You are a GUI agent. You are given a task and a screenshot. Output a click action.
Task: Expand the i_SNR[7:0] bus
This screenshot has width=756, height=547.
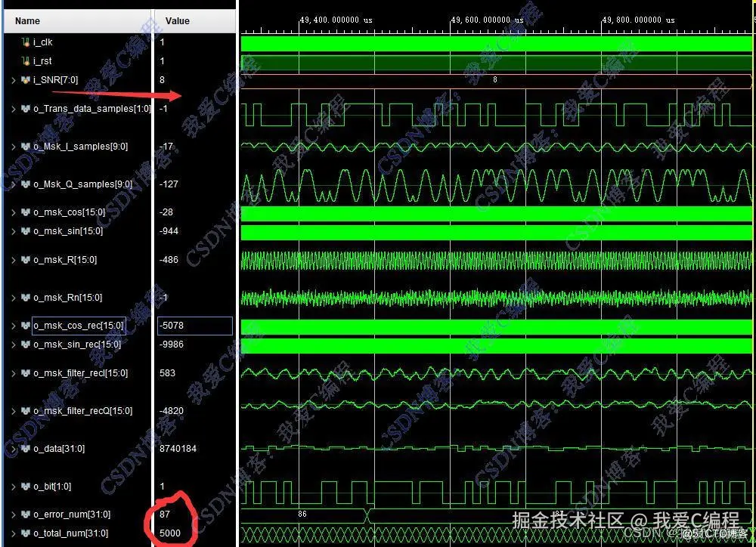click(x=14, y=81)
